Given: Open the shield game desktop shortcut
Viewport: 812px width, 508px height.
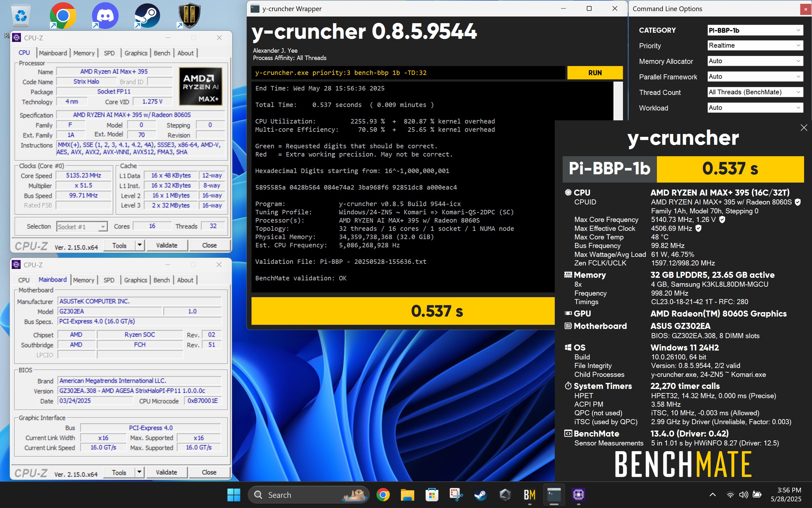Looking at the screenshot, I should (x=189, y=16).
